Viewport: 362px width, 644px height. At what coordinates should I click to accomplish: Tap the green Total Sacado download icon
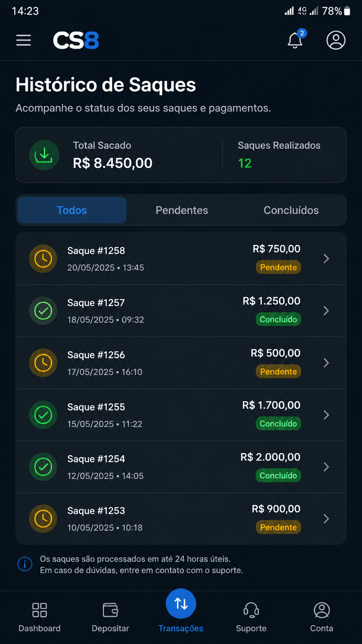[44, 155]
